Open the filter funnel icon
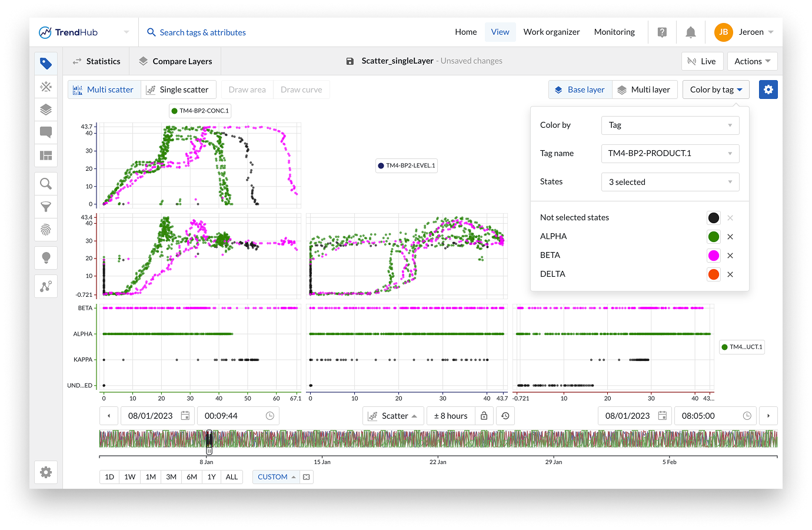 click(46, 207)
